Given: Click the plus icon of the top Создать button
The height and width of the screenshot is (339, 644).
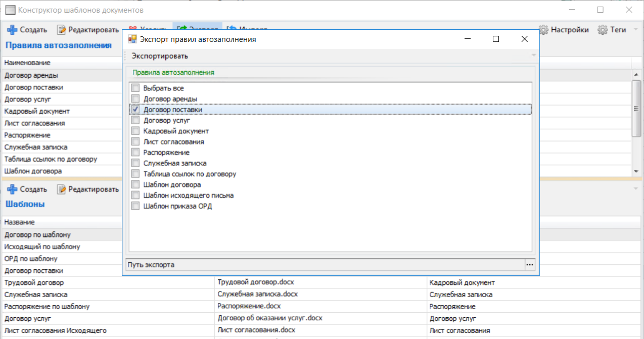Looking at the screenshot, I should pos(12,30).
